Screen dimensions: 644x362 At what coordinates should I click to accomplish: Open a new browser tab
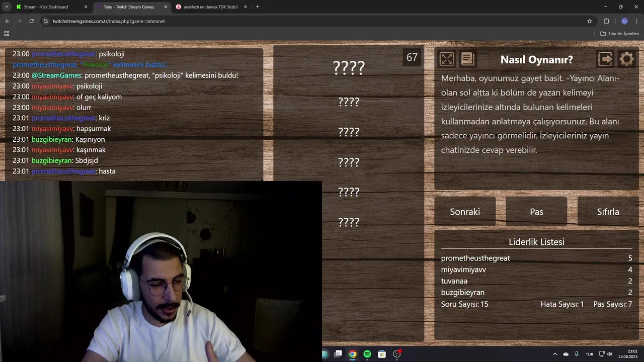(258, 7)
